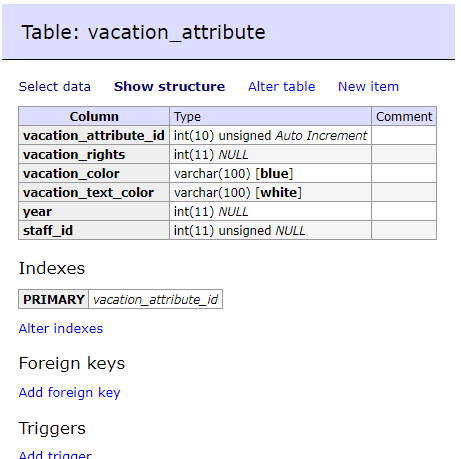Click the Add trigger link
Image resolution: width=461 pixels, height=459 pixels.
coord(55,455)
